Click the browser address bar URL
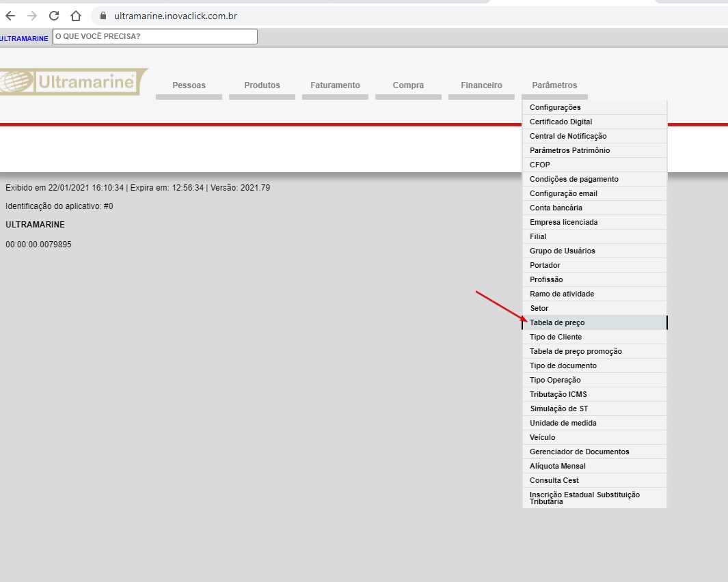Viewport: 728px width, 582px height. [x=176, y=16]
